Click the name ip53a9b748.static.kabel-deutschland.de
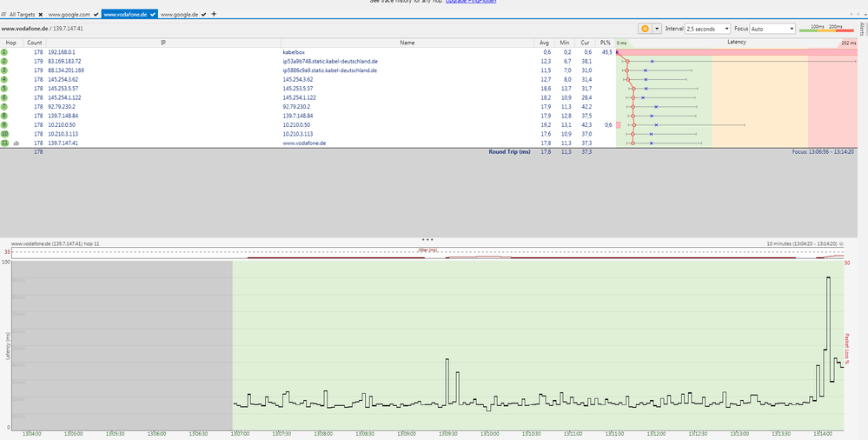The width and height of the screenshot is (868, 440). tap(330, 61)
